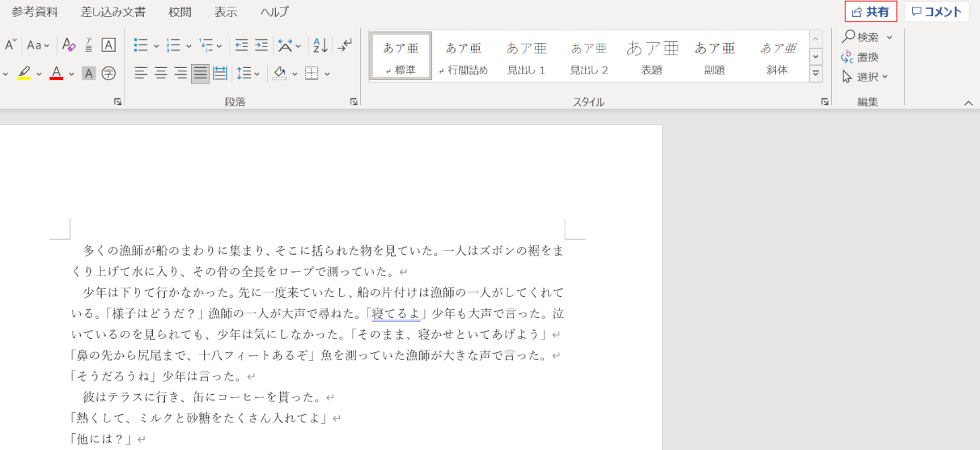This screenshot has width=980, height=450.
Task: Open the 校閲 ribbon tab
Action: pyautogui.click(x=180, y=11)
